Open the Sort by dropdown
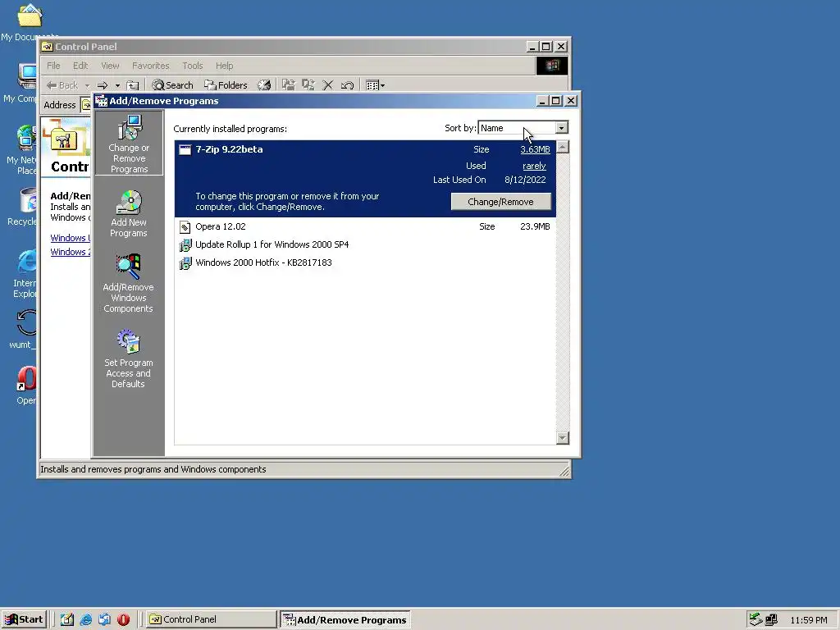840x630 pixels. coord(561,128)
